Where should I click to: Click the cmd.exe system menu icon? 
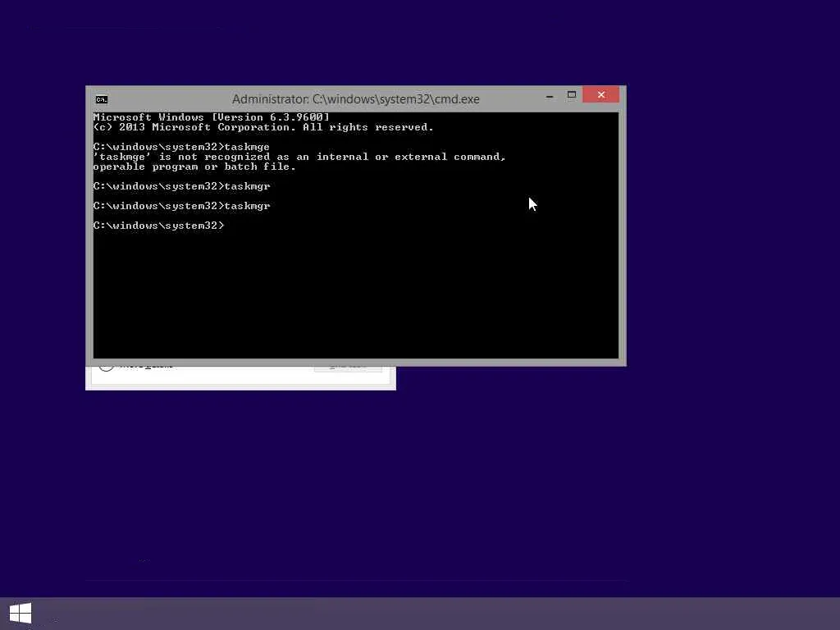pos(101,99)
